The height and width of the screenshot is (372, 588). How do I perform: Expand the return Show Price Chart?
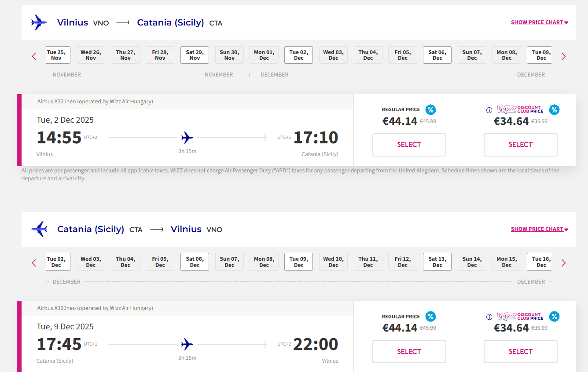(540, 229)
